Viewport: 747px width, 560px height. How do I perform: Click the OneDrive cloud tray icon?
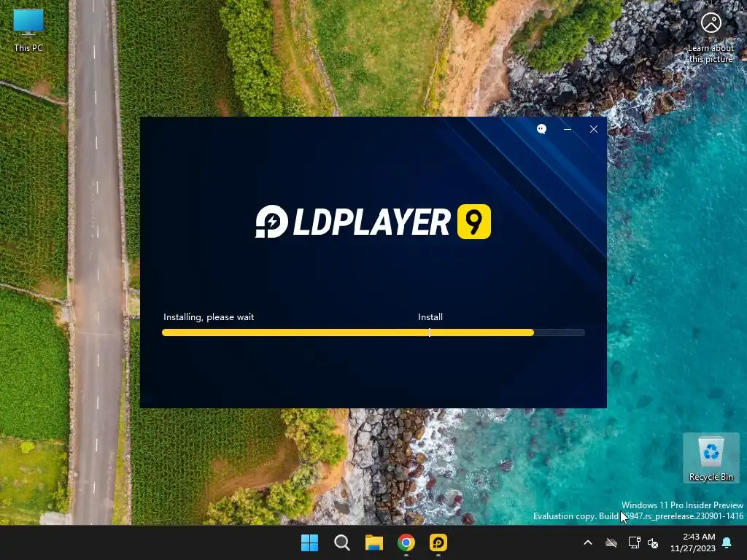(x=611, y=542)
